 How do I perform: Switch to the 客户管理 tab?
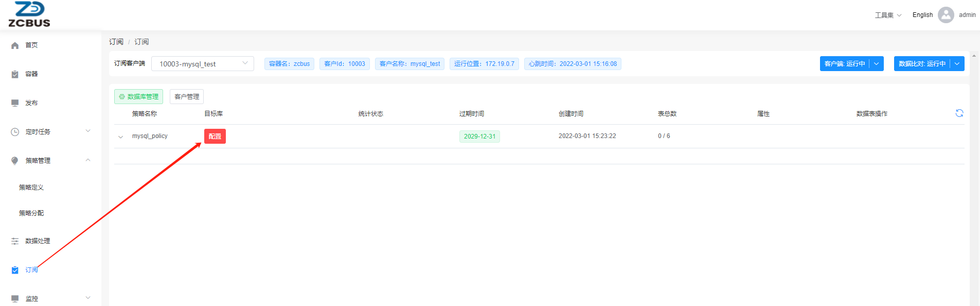pyautogui.click(x=187, y=97)
